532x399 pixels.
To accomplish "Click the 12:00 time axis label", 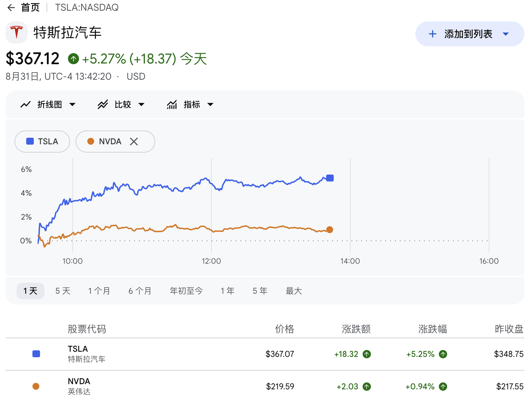I will tap(211, 261).
